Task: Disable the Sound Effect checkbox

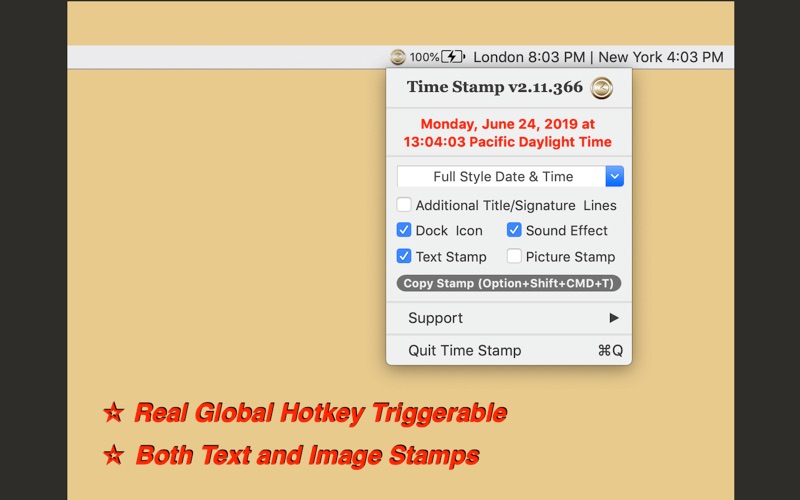Action: click(x=514, y=230)
